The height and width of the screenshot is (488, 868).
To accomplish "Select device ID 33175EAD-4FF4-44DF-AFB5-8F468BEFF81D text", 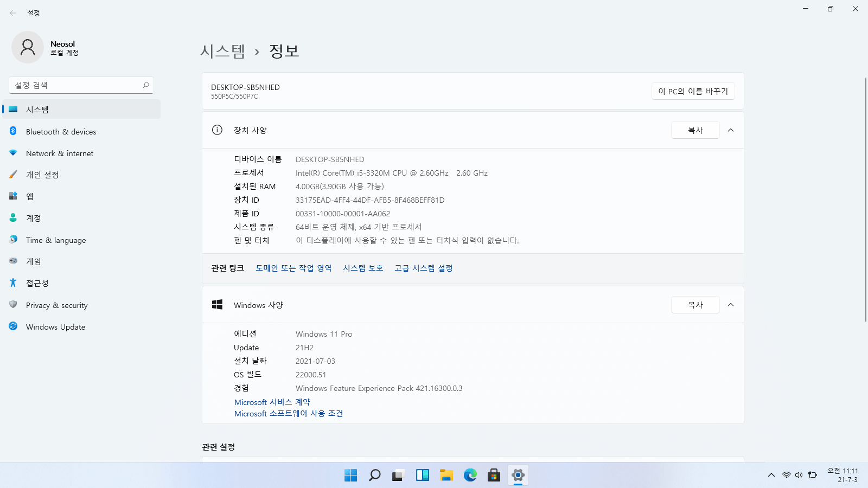I will [x=370, y=200].
